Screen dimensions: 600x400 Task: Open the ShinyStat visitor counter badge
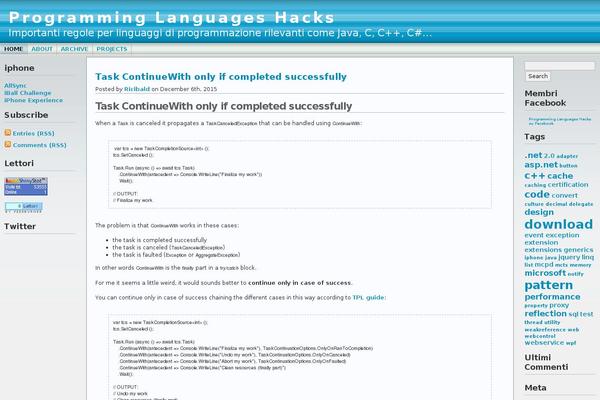click(x=26, y=186)
